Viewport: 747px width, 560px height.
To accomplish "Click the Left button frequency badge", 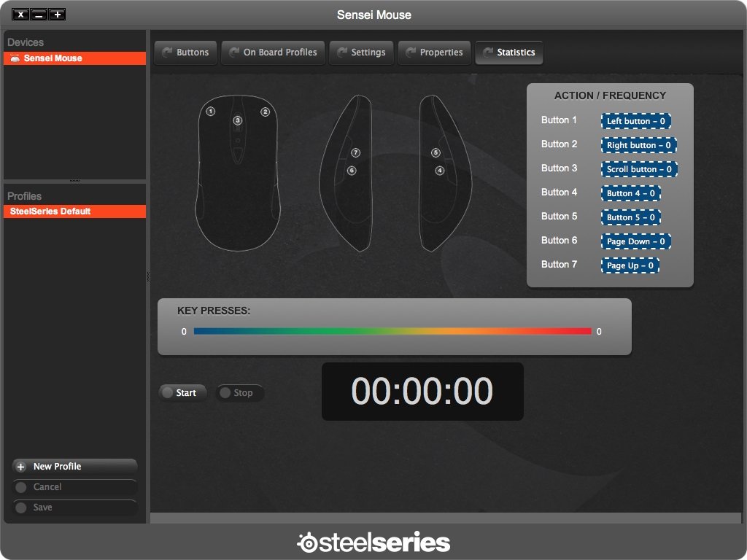I will 635,121.
